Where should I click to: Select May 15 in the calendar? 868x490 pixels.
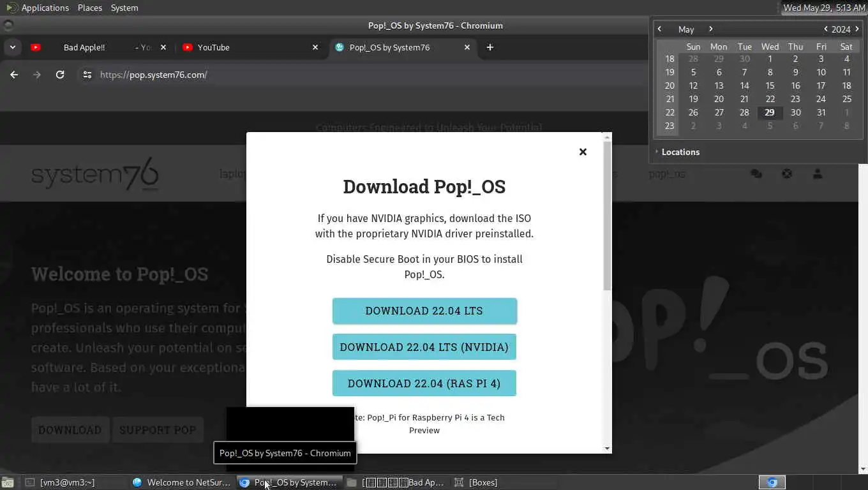770,85
